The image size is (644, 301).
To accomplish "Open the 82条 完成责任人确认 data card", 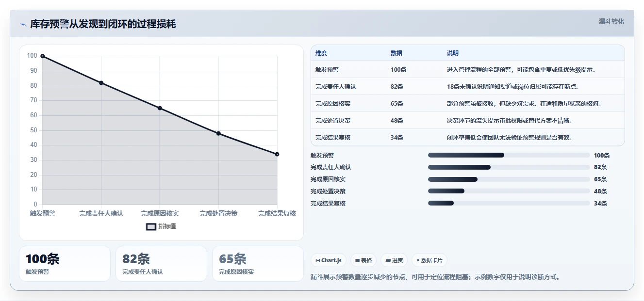I will [161, 264].
